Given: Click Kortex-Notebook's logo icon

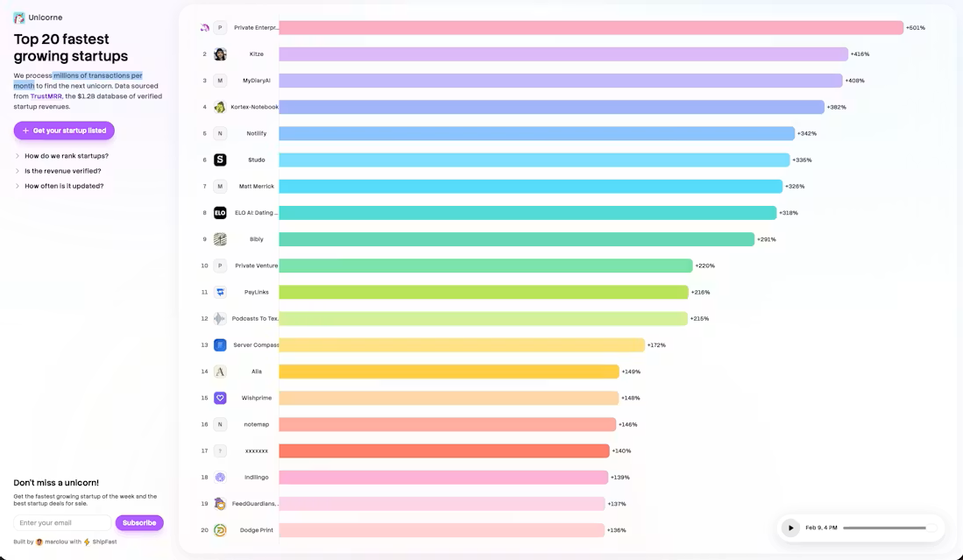Looking at the screenshot, I should [220, 107].
